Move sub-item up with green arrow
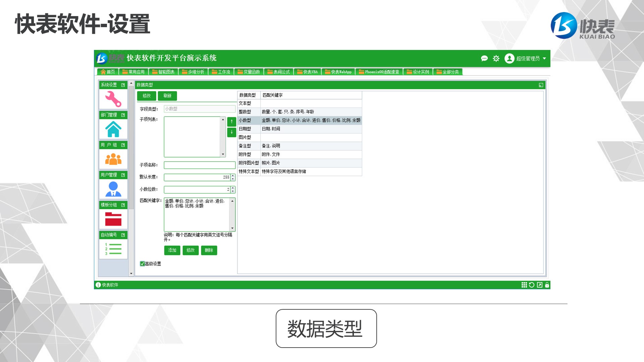The image size is (644, 362). click(231, 122)
